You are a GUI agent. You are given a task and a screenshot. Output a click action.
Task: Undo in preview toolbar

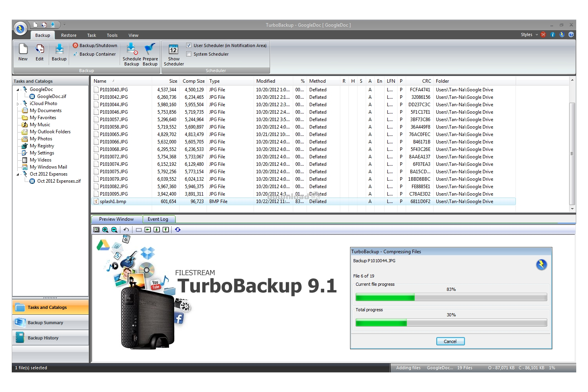point(126,230)
